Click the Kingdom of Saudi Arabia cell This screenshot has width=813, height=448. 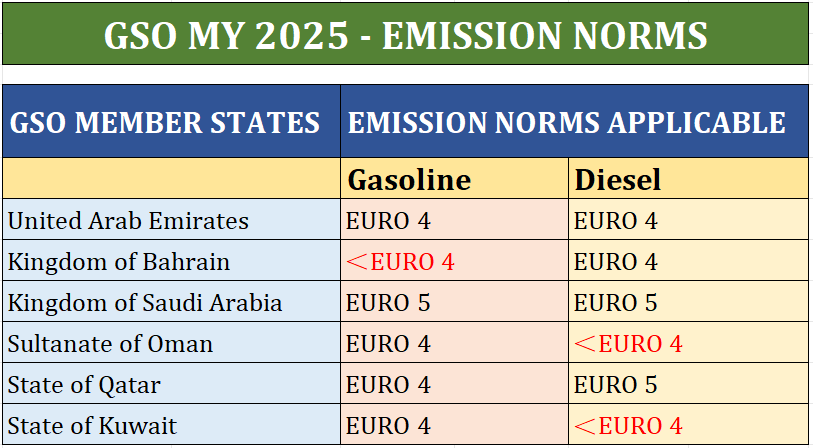tap(172, 301)
